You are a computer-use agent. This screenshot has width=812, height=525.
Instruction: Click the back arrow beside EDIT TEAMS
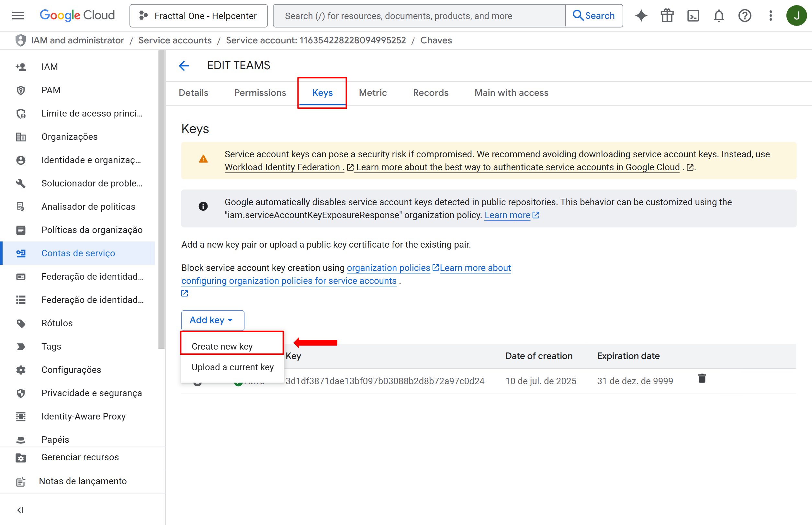184,65
